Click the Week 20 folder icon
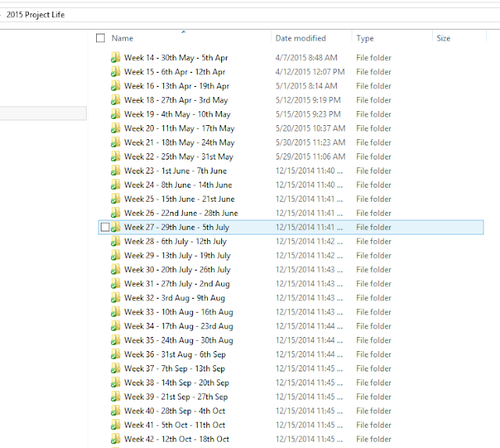Viewport: 500px width, 448px height. tap(116, 128)
